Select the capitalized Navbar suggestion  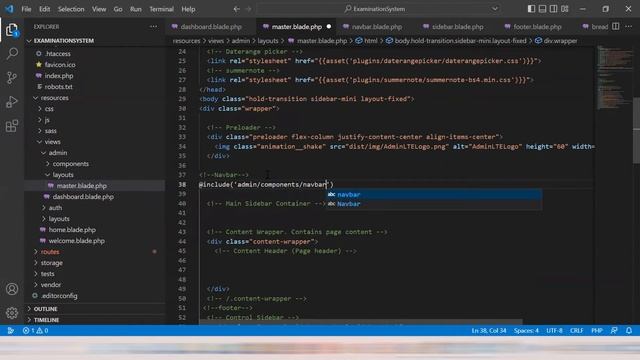tap(434, 204)
